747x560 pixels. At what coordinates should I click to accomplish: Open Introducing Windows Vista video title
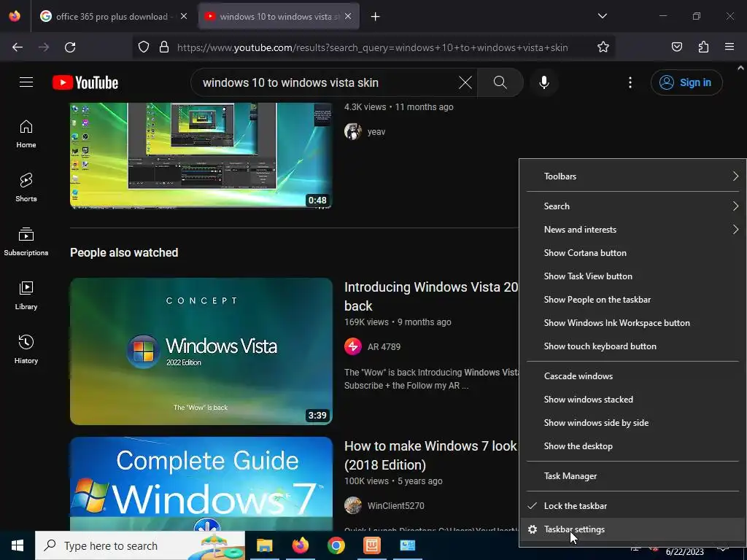(x=431, y=296)
